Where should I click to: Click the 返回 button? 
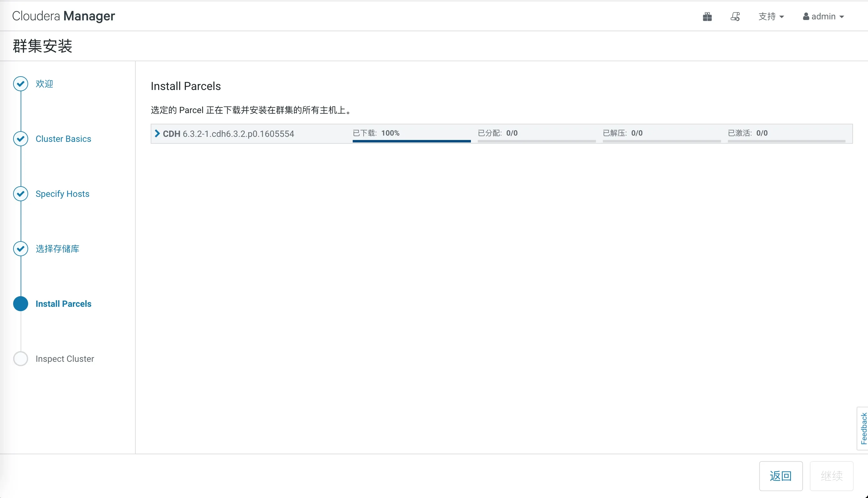coord(781,476)
